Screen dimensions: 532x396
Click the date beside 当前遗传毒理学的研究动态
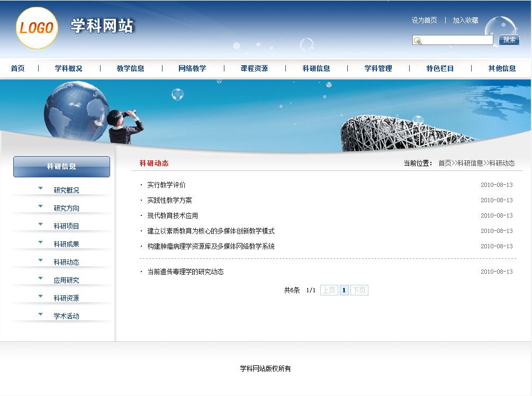[497, 272]
